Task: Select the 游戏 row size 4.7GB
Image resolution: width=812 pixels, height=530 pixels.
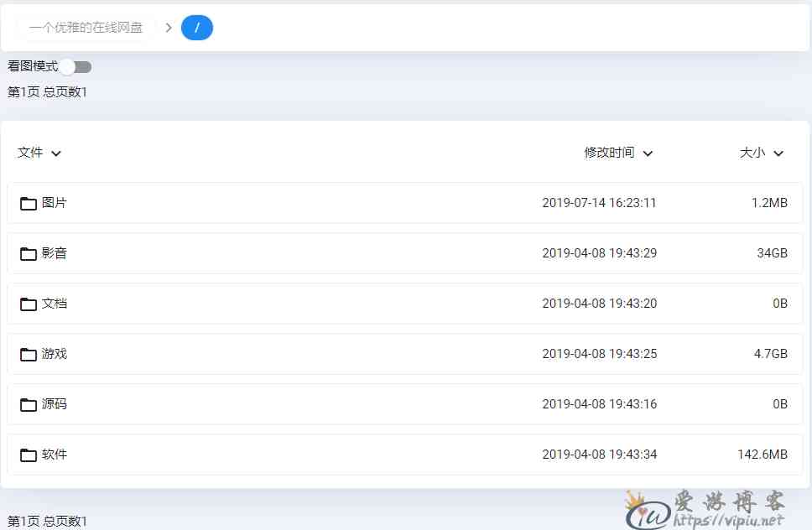Action: coord(770,354)
